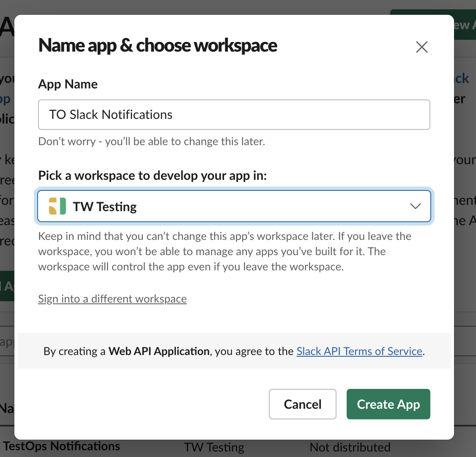Click TW Testing in the apps table
476x457 pixels.
(214, 447)
